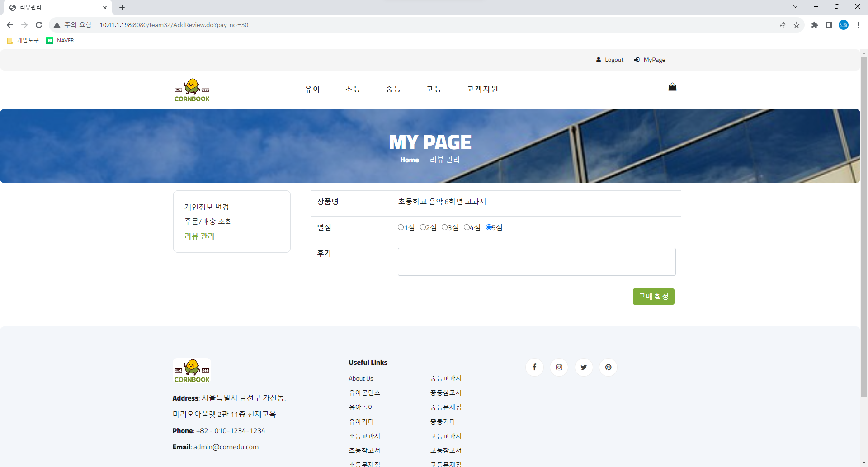
Task: Open the Chrome profile avatar
Action: [x=844, y=25]
